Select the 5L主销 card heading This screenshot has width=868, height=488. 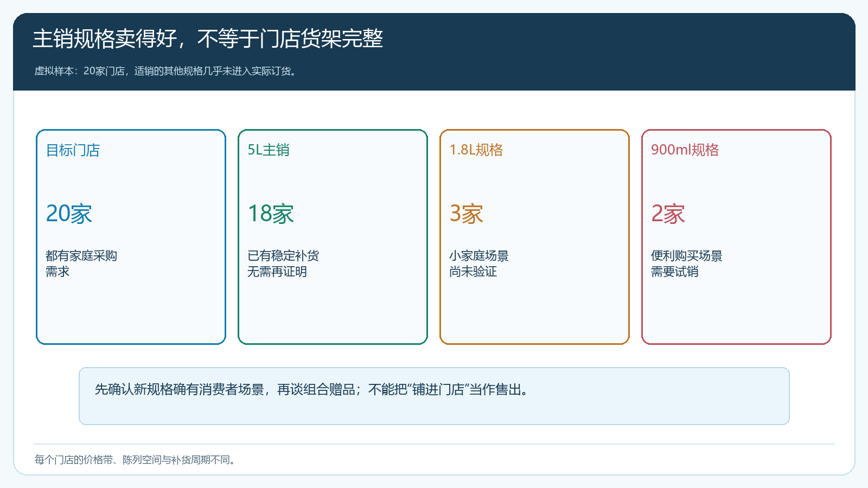269,150
